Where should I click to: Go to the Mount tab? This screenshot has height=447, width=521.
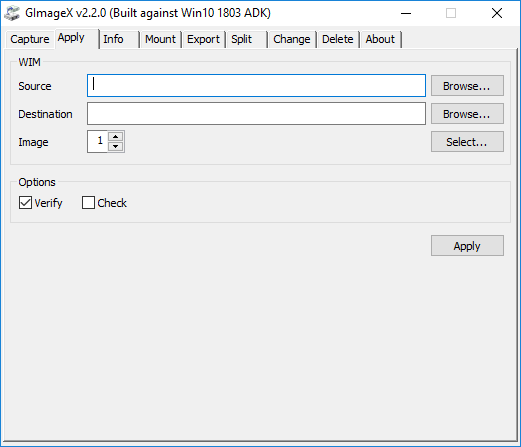pos(160,39)
